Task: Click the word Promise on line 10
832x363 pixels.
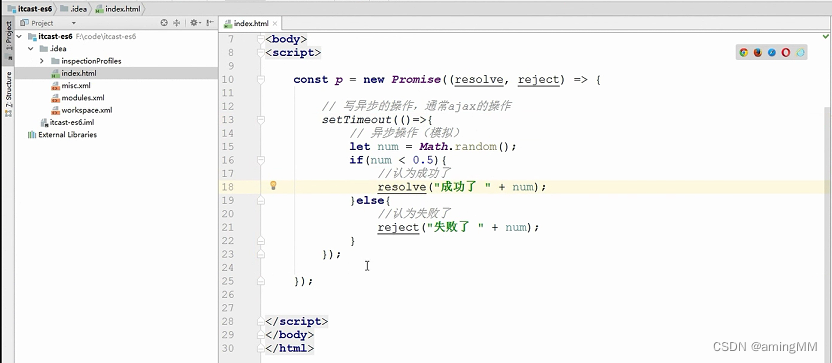Action: [x=416, y=80]
